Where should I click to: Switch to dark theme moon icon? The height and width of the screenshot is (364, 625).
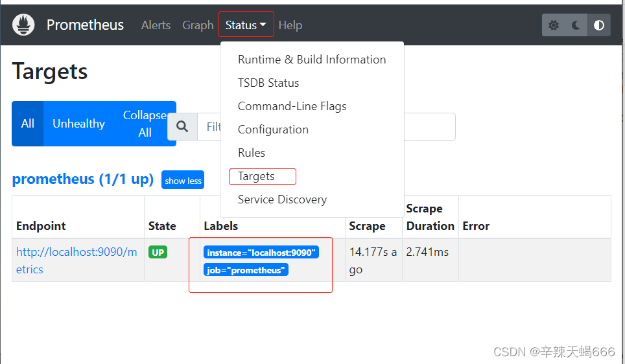(576, 25)
